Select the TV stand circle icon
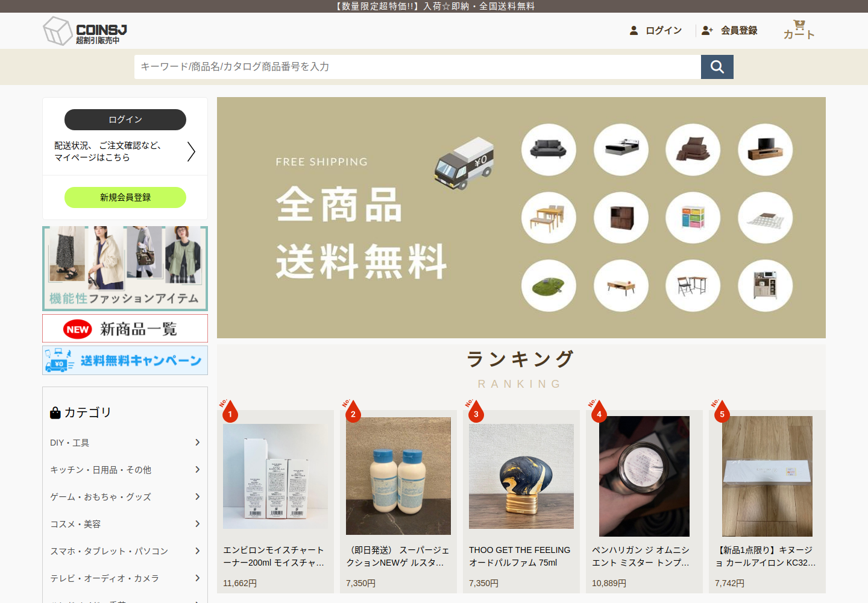The image size is (868, 603). coord(766,150)
